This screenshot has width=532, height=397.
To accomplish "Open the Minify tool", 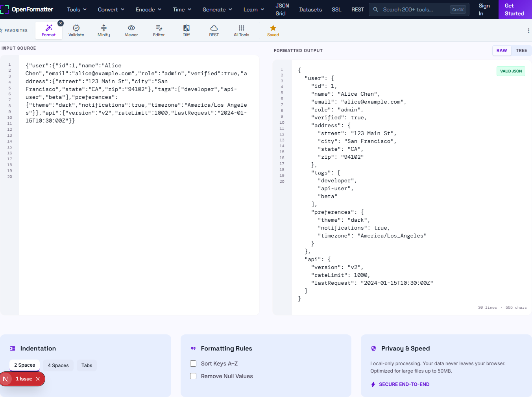I will click(104, 30).
